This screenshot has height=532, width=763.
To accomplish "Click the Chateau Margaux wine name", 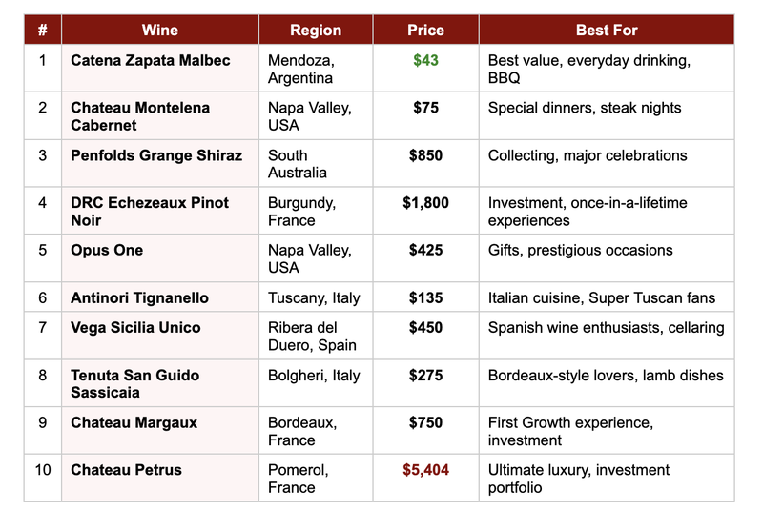I will 134,422.
